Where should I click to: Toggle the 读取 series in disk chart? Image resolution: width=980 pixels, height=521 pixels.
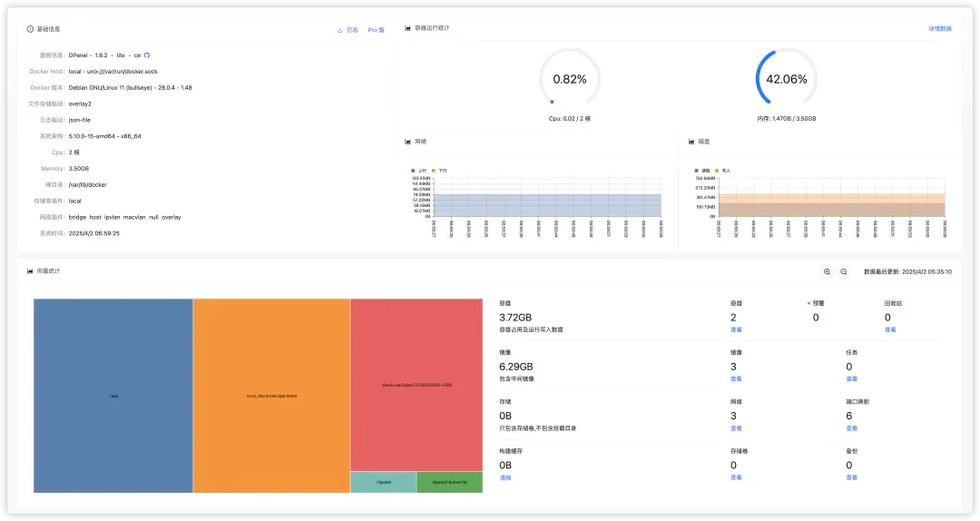pos(701,170)
